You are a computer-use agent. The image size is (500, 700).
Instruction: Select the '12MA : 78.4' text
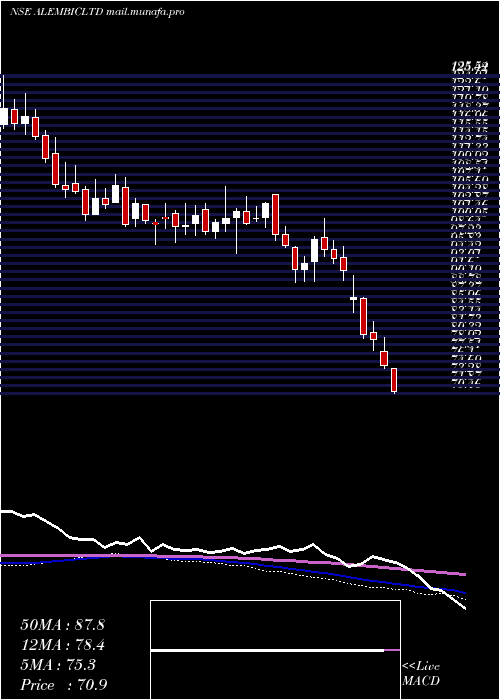point(62,645)
